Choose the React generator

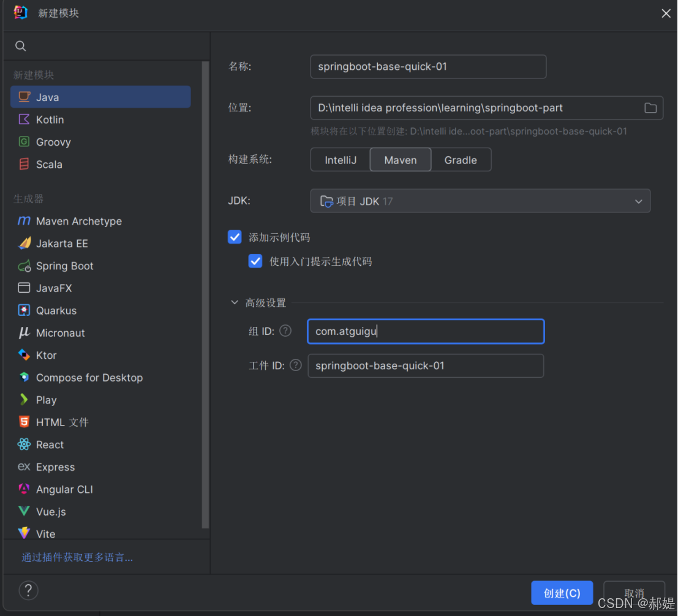click(50, 445)
